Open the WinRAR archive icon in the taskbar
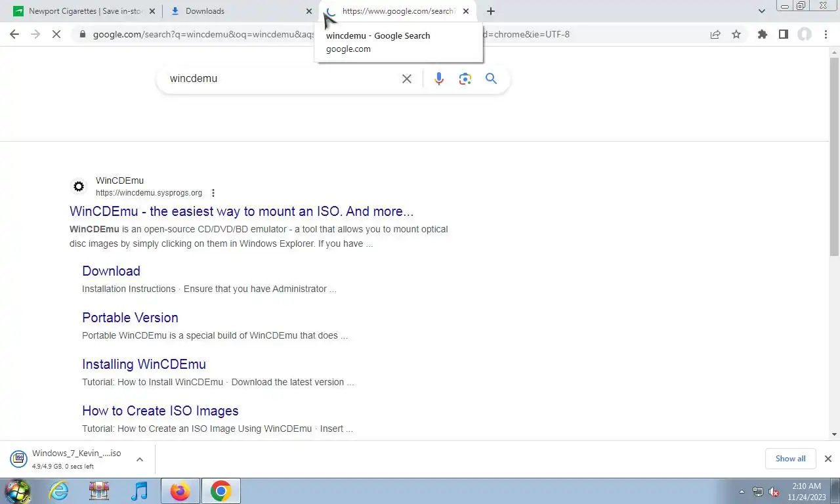 click(99, 491)
